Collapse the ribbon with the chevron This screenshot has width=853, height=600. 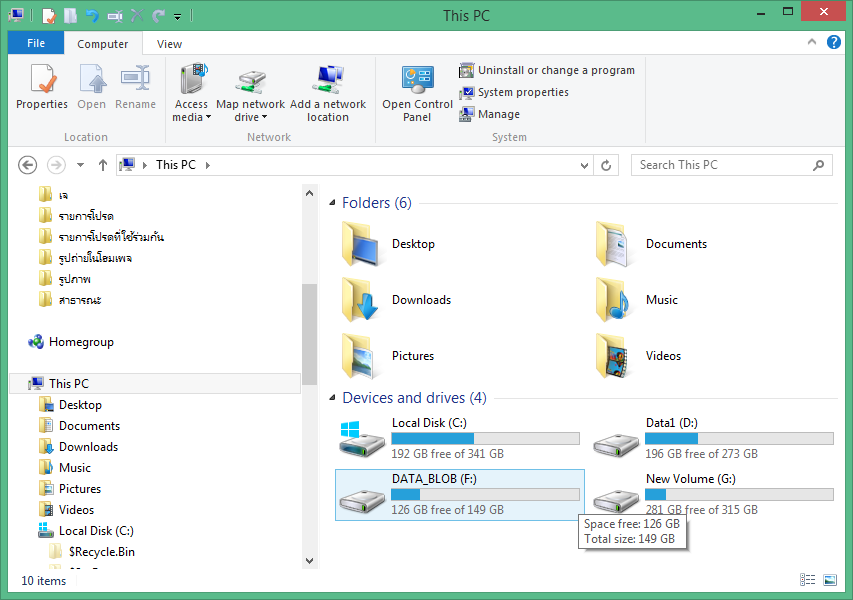click(812, 41)
